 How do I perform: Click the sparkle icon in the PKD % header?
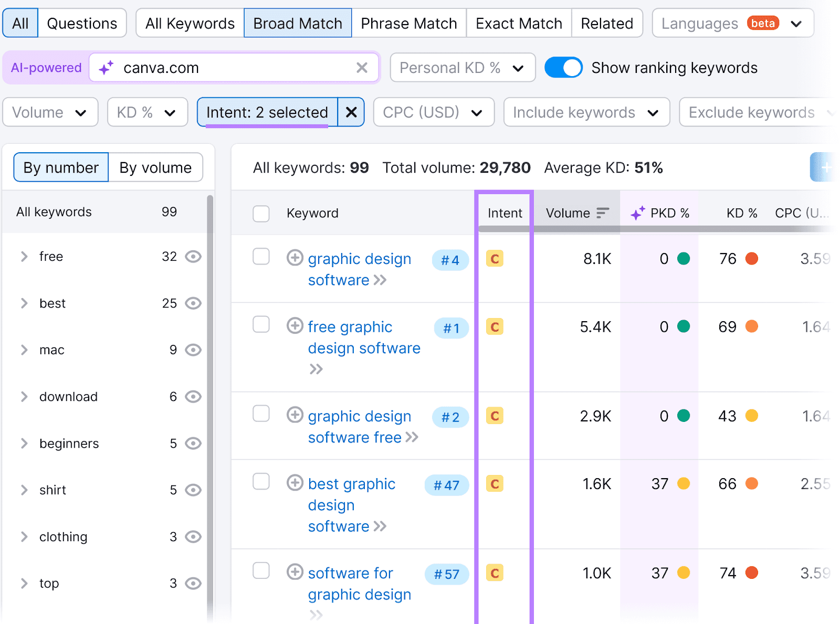tap(637, 213)
